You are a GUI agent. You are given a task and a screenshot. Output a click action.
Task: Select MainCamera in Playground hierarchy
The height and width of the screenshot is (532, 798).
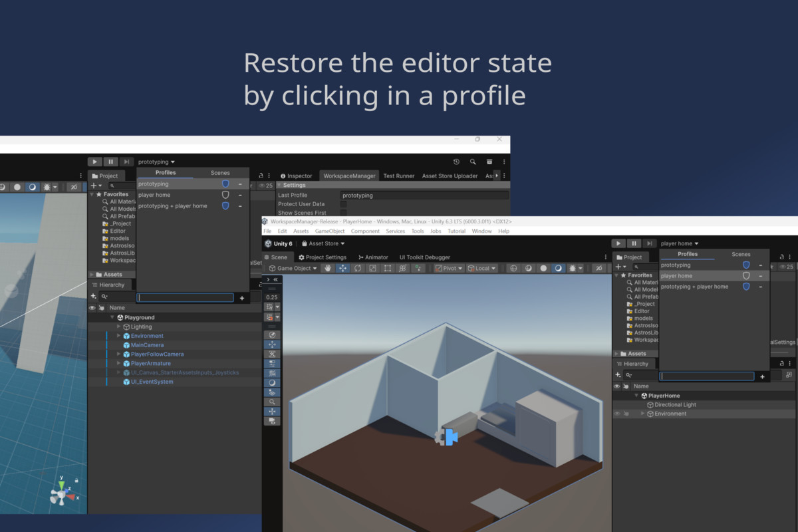[x=147, y=345]
